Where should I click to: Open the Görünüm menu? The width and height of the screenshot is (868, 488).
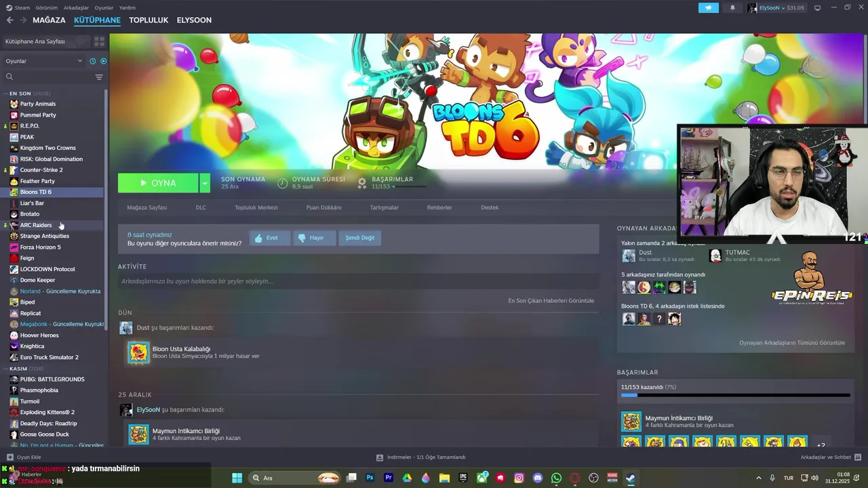coord(47,7)
